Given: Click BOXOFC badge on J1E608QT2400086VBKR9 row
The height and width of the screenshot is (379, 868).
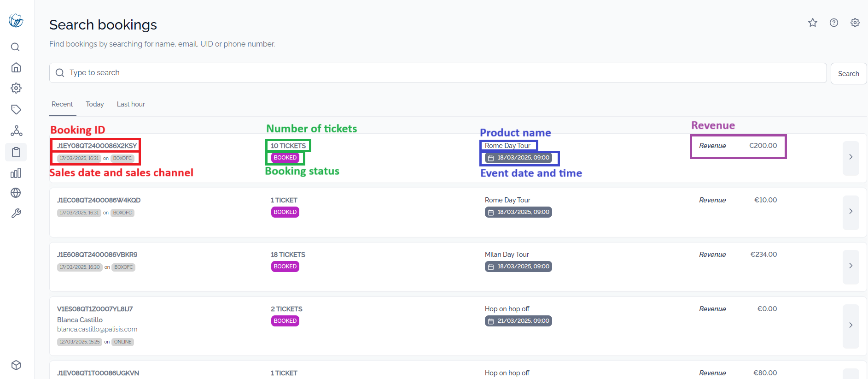Looking at the screenshot, I should (123, 267).
